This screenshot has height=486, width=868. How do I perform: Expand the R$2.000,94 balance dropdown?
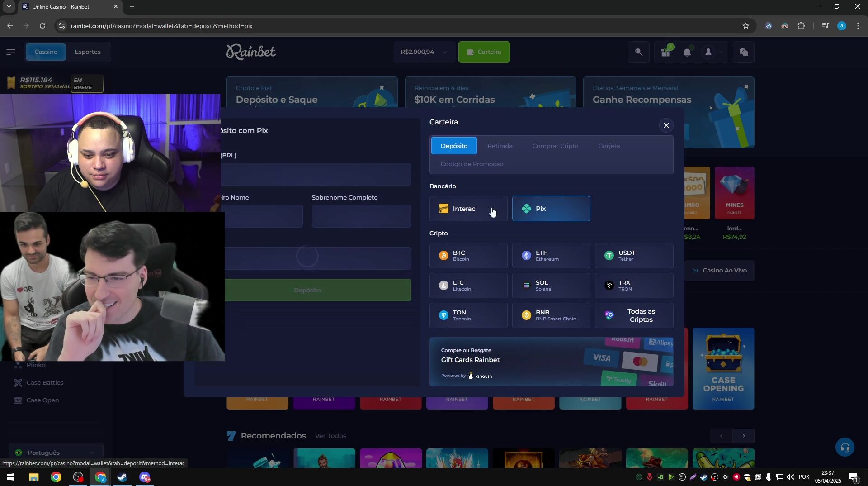tap(424, 52)
